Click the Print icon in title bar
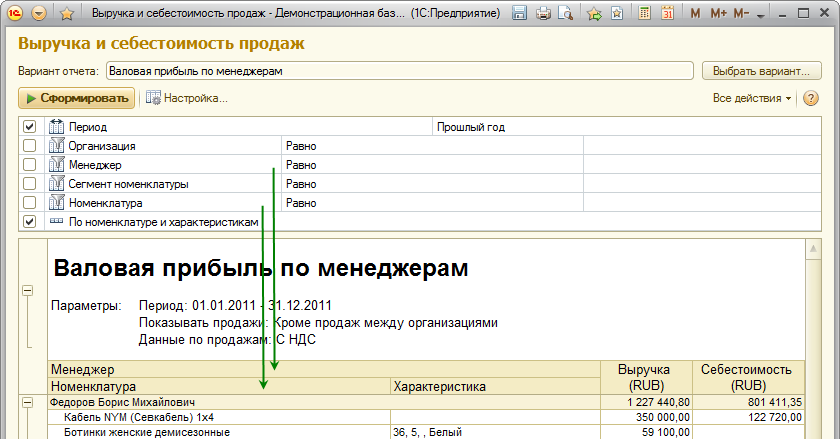This screenshot has width=840, height=439. click(543, 14)
